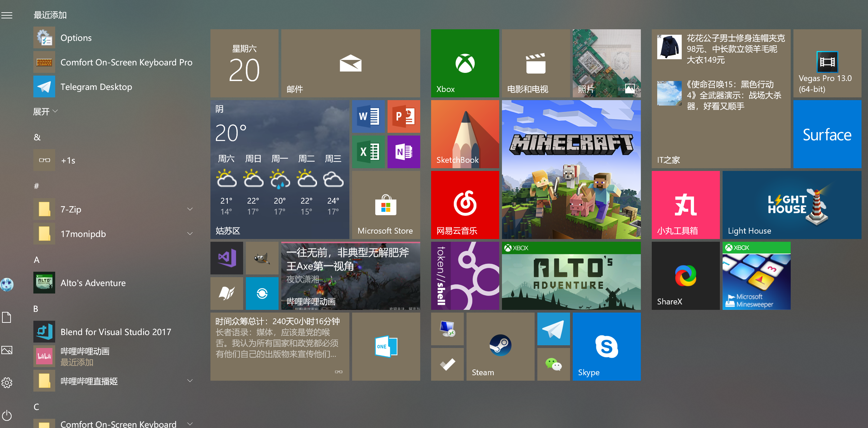The image size is (868, 428).
Task: Launch Word from the Office tile group
Action: pyautogui.click(x=368, y=116)
